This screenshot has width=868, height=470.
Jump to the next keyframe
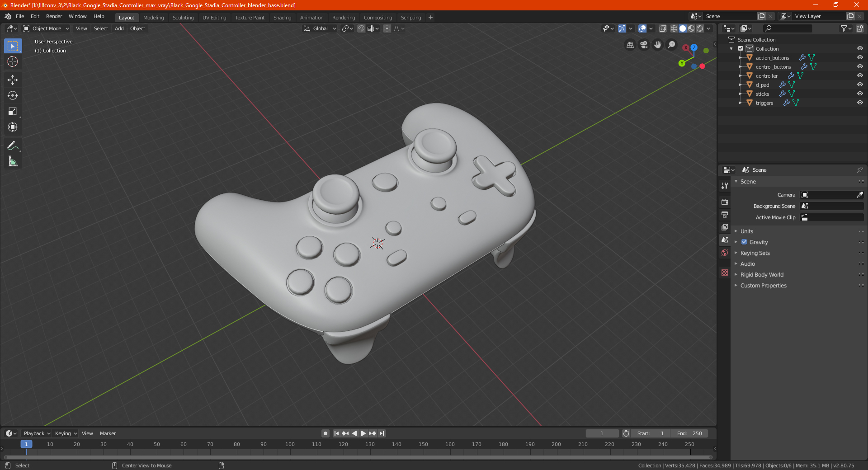(373, 433)
